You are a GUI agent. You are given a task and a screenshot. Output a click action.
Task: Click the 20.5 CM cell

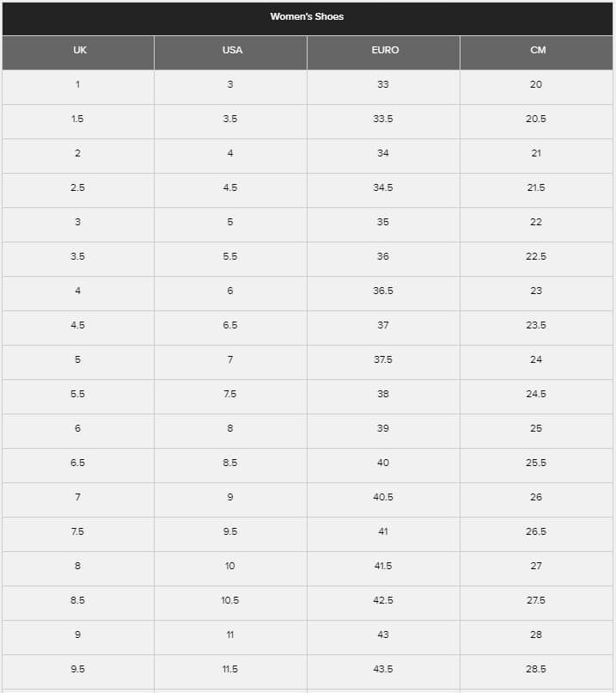coord(536,119)
